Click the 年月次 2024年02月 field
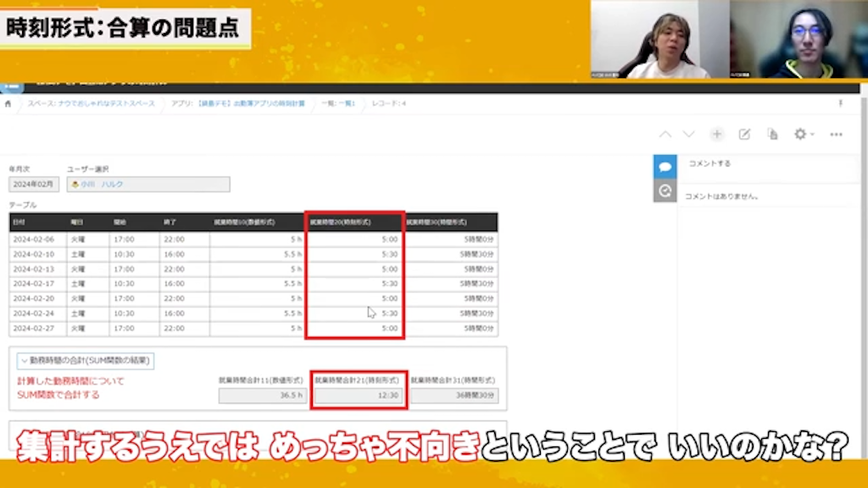Image resolution: width=868 pixels, height=488 pixels. click(x=34, y=184)
